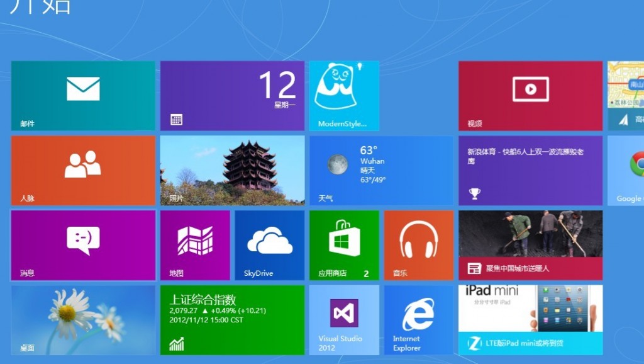644x364 pixels.
Task: Click the trophy icon on sports tile
Action: [x=475, y=193]
